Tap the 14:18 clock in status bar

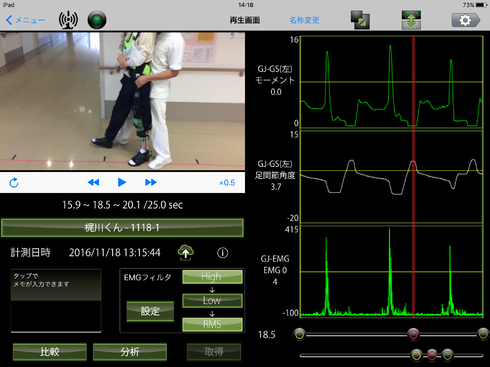tap(246, 5)
